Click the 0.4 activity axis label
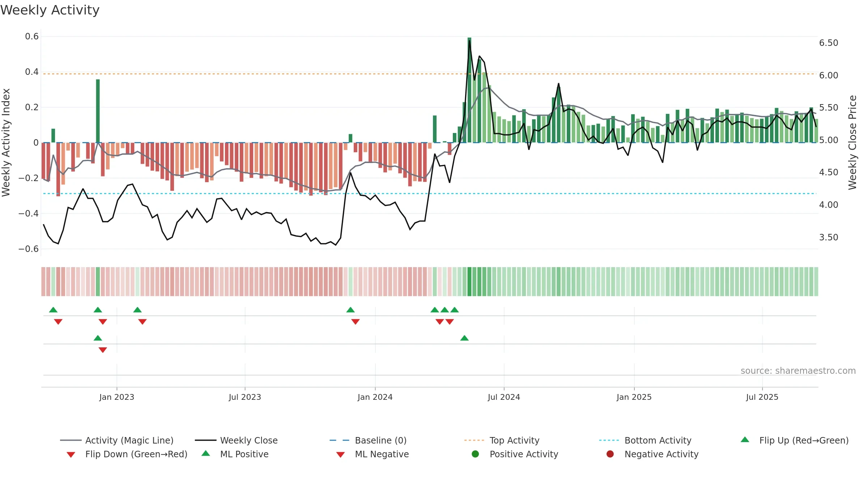868x488 pixels. pyautogui.click(x=32, y=72)
